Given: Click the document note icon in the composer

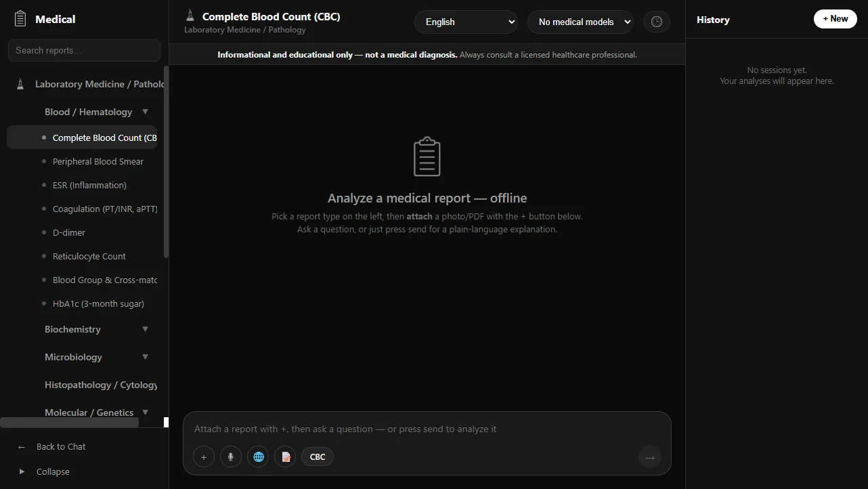Looking at the screenshot, I should click(x=285, y=457).
